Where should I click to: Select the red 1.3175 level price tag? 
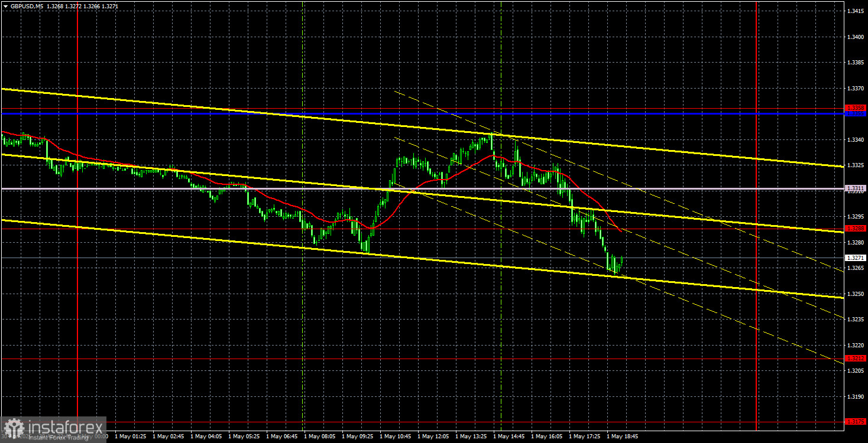[x=856, y=422]
